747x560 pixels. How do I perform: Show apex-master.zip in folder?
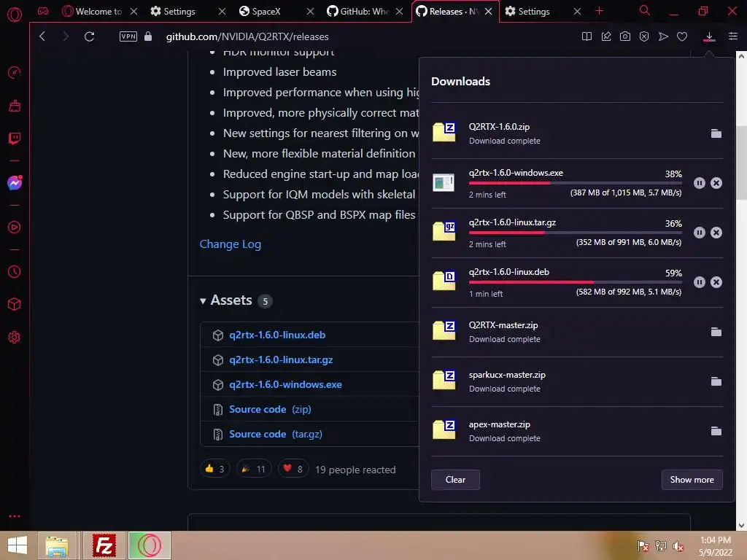tap(716, 431)
